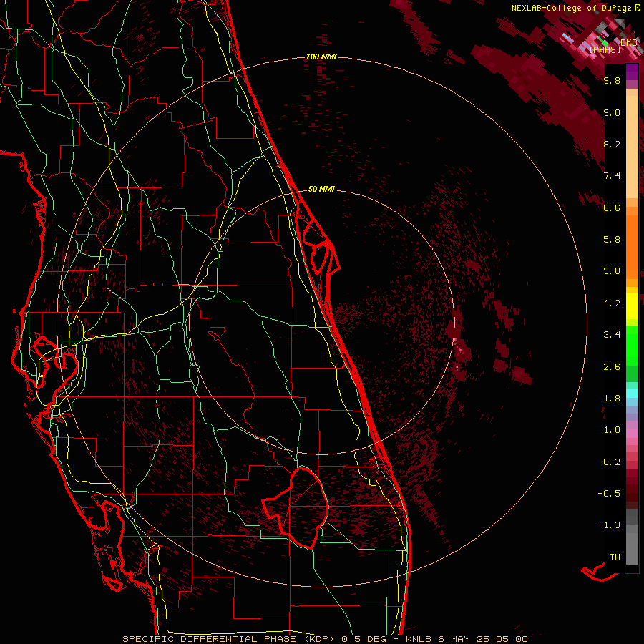Select the 100 NMI range ring label
The image size is (644, 644).
tap(321, 57)
